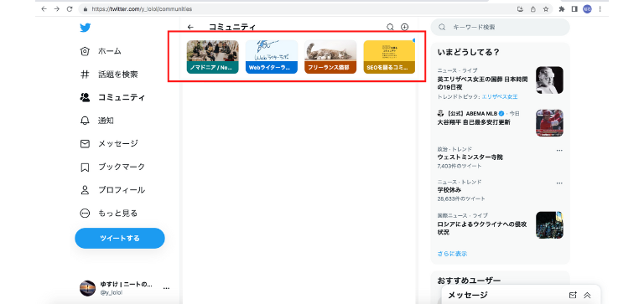This screenshot has width=644, height=304.
Task: Bookmark this page with star icon
Action: pos(545,8)
